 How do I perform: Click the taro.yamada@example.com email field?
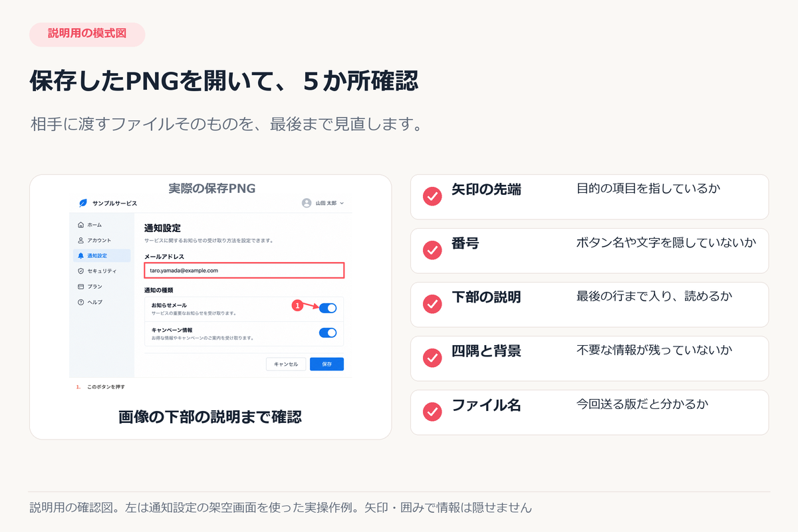(244, 271)
